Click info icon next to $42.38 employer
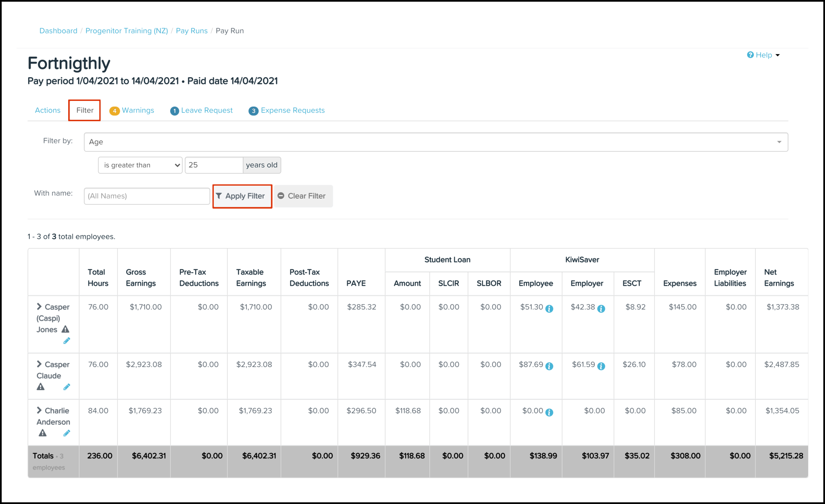This screenshot has height=504, width=825. tap(601, 309)
